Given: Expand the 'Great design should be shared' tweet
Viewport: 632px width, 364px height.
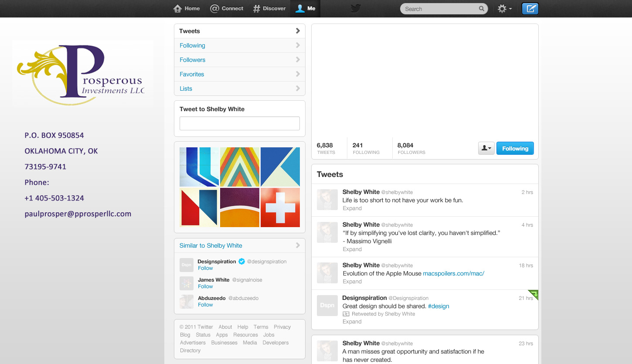Looking at the screenshot, I should pos(352,322).
